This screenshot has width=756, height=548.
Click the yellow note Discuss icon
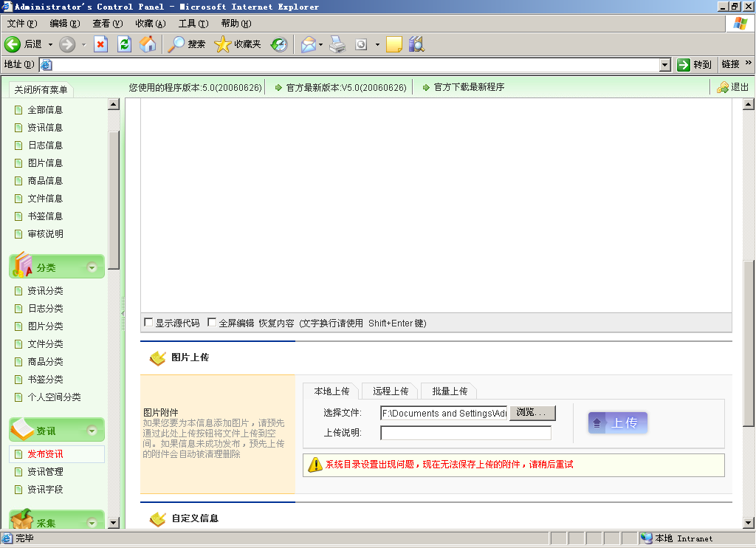coord(394,44)
